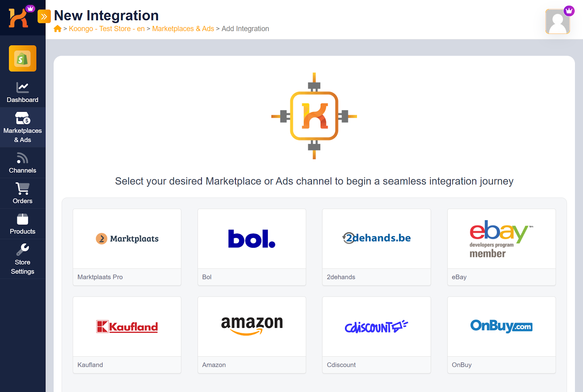The image size is (583, 392).
Task: Open the user profile avatar
Action: (557, 21)
